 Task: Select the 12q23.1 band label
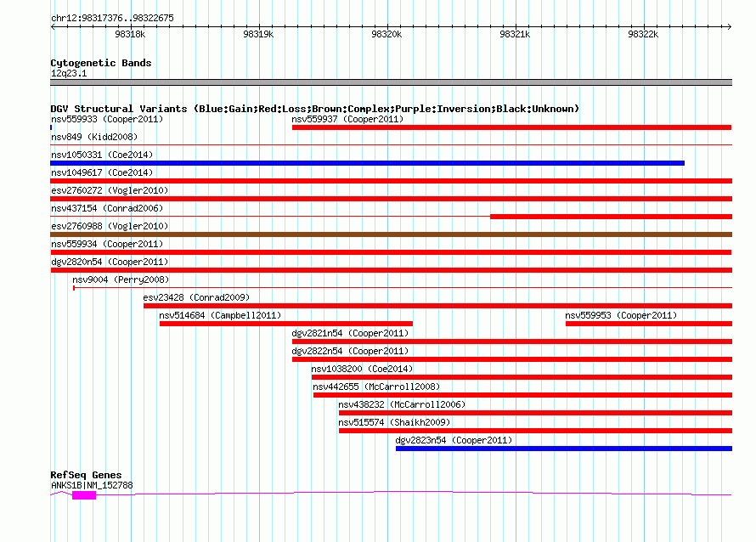tap(69, 73)
